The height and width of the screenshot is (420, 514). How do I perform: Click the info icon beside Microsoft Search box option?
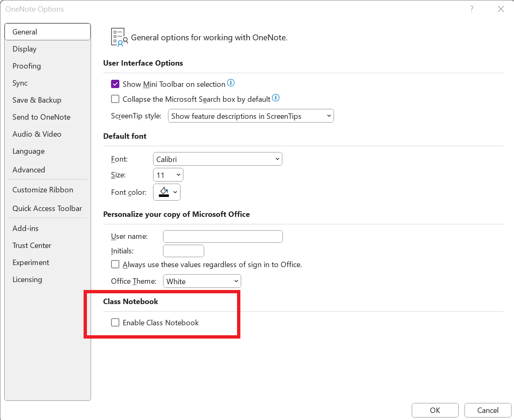point(275,98)
